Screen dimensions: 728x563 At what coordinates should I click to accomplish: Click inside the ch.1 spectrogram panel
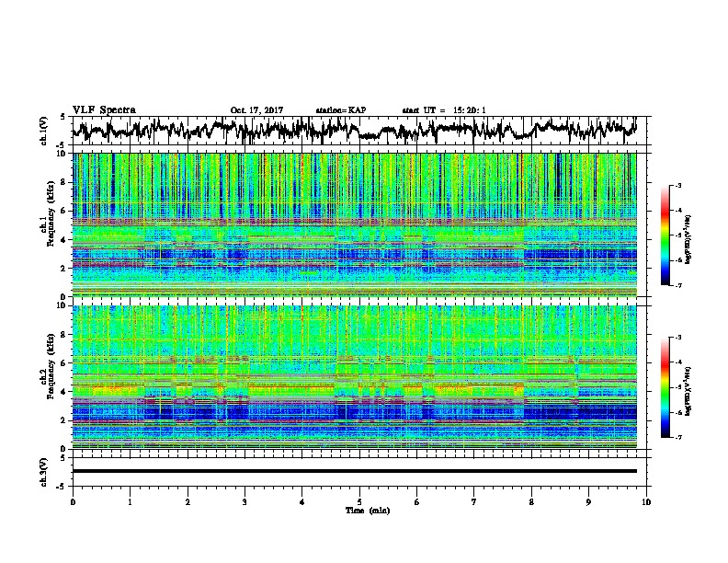click(355, 224)
